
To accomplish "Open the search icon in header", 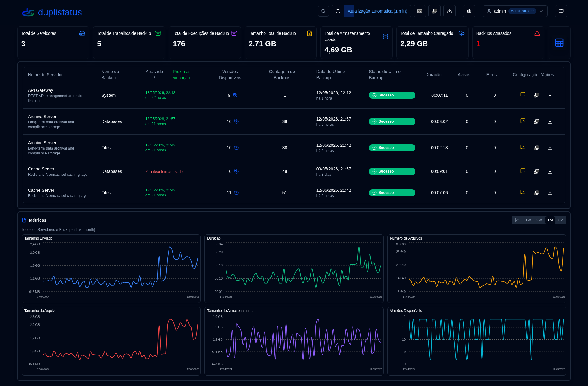I will coord(323,11).
